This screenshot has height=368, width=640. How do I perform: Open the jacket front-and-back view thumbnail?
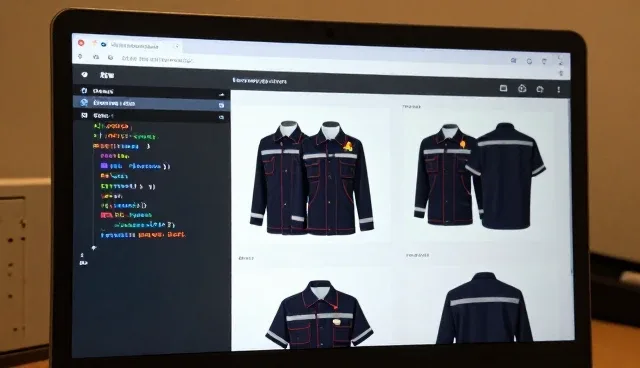479,175
